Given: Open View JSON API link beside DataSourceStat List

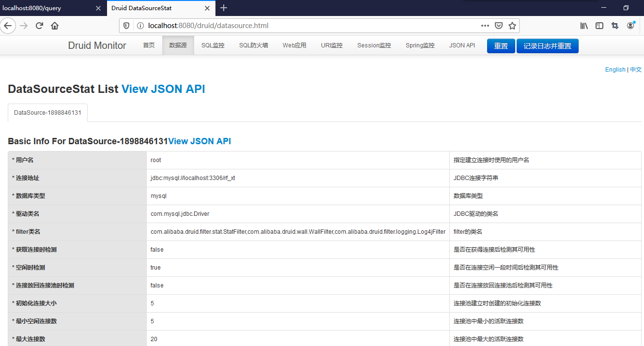Looking at the screenshot, I should coord(163,89).
